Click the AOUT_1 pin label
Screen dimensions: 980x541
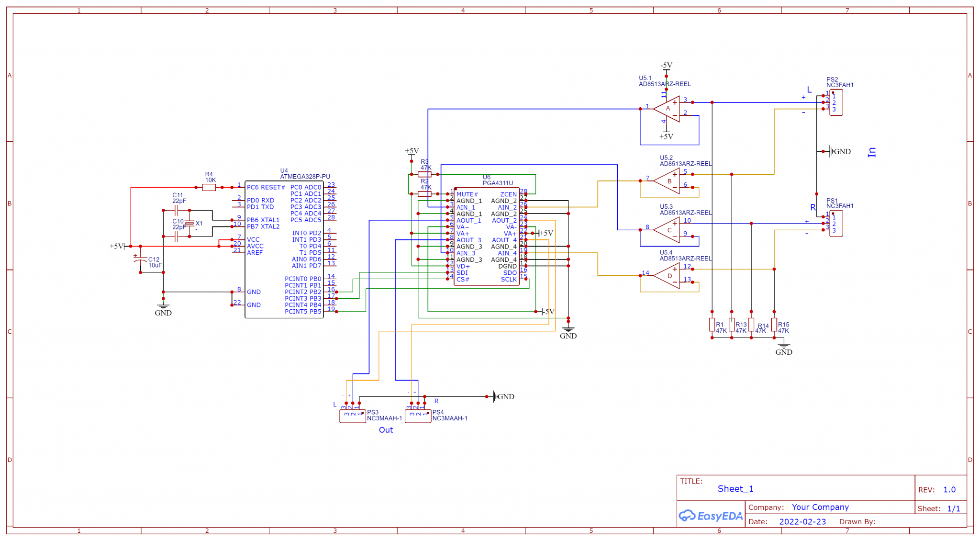click(x=468, y=221)
